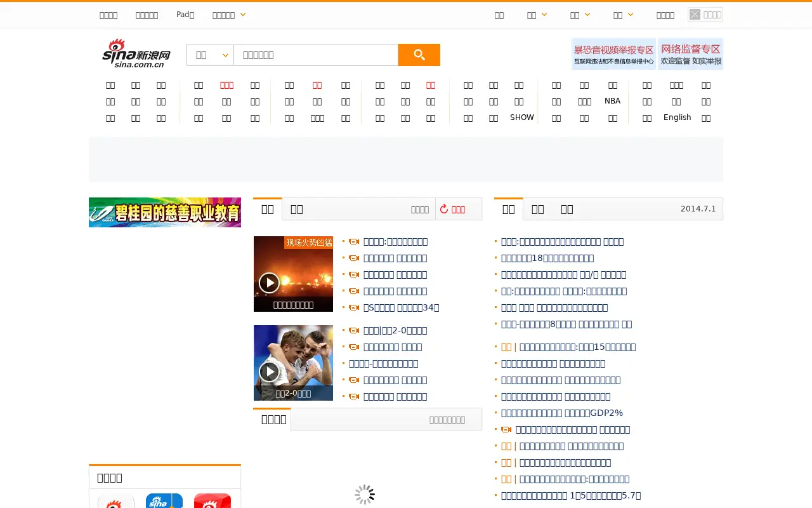Click the orange magnifier search button
This screenshot has width=812, height=508.
tap(419, 55)
